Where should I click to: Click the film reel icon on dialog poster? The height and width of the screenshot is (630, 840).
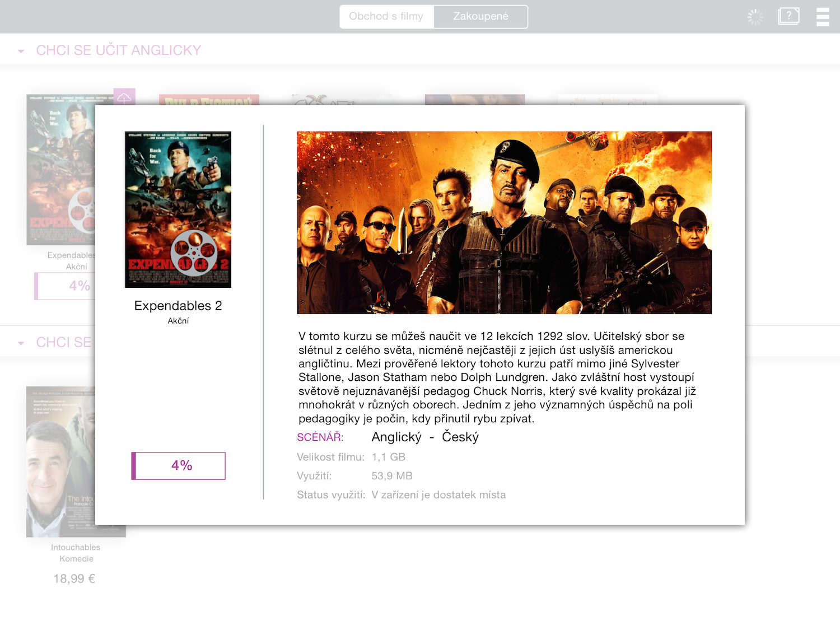194,253
